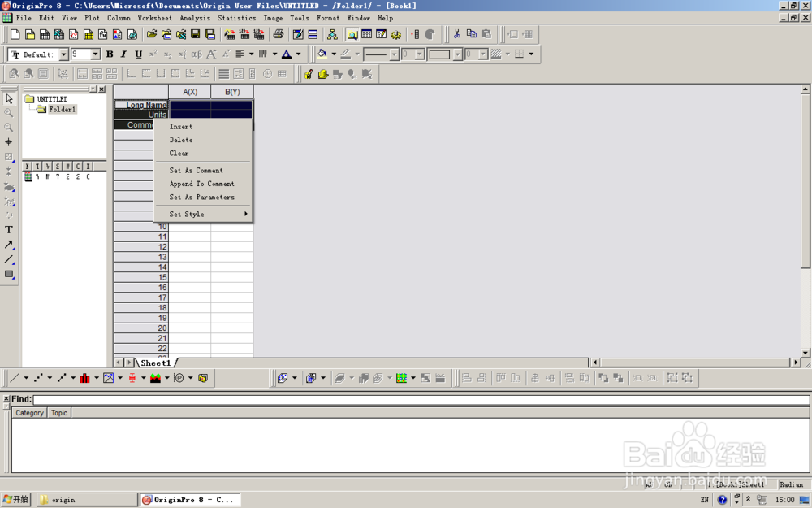Screen dimensions: 812x508
Task: Open the font color dropdown arrow
Action: tap(298, 54)
